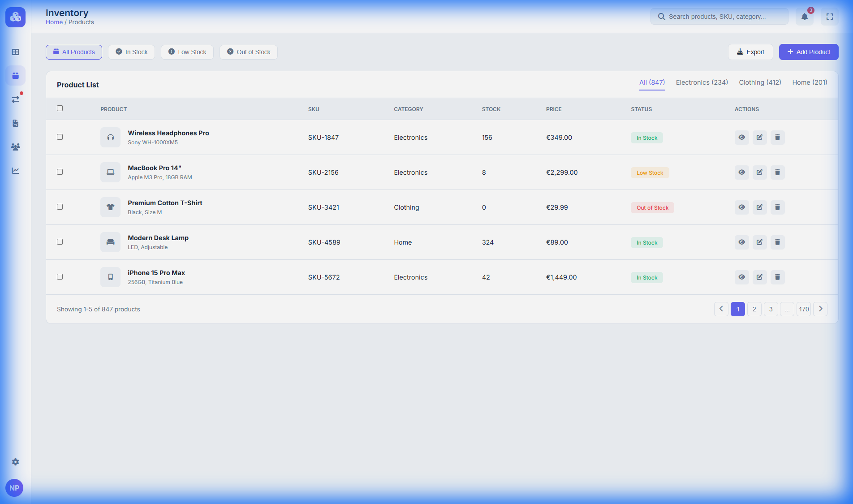Check the MacBook Pro 14" row checkbox
Image resolution: width=853 pixels, height=504 pixels.
[60, 172]
